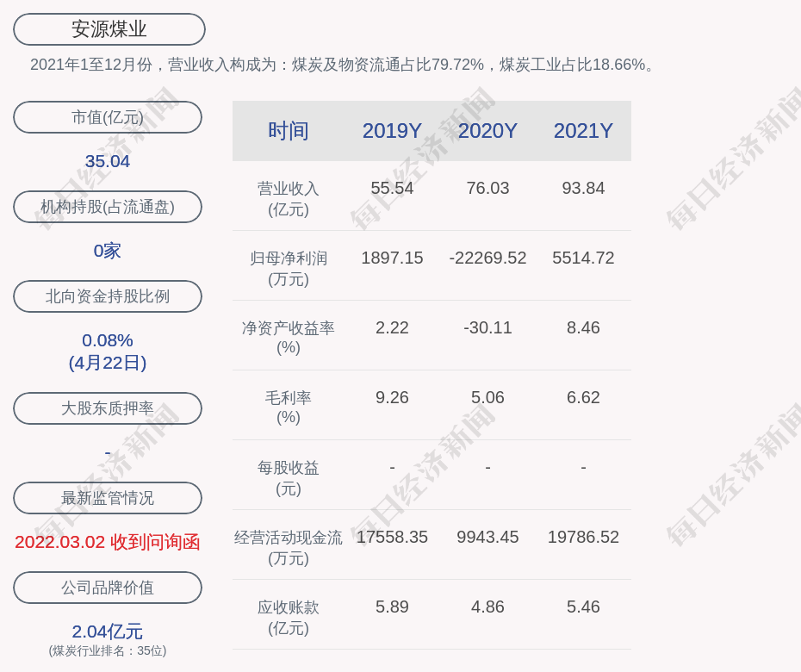Screen dimensions: 801x672
Task: Click the gross margin value 5.06
Action: pos(487,397)
